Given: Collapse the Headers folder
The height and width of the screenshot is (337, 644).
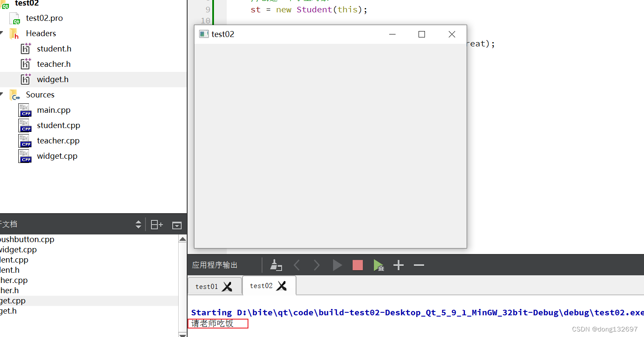Looking at the screenshot, I should (x=2, y=33).
